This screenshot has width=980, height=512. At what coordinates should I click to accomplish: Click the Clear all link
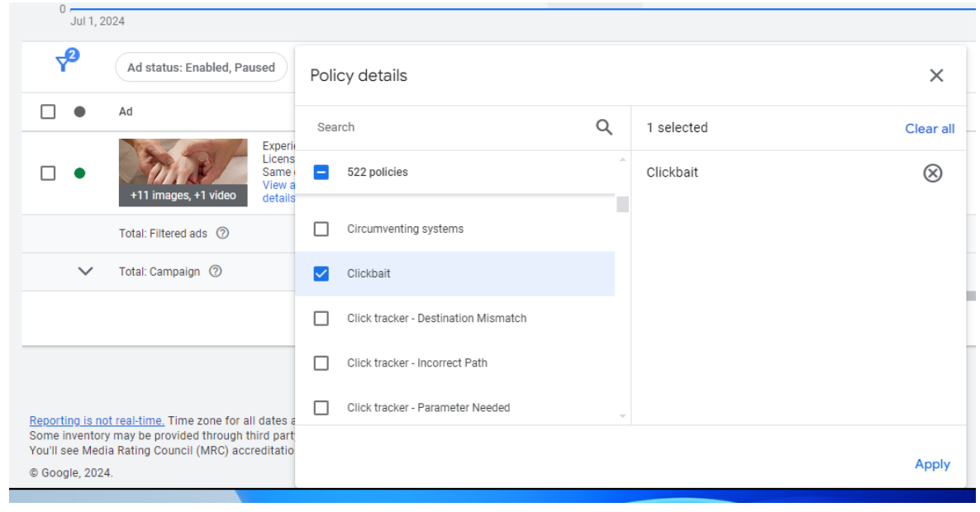(x=929, y=129)
